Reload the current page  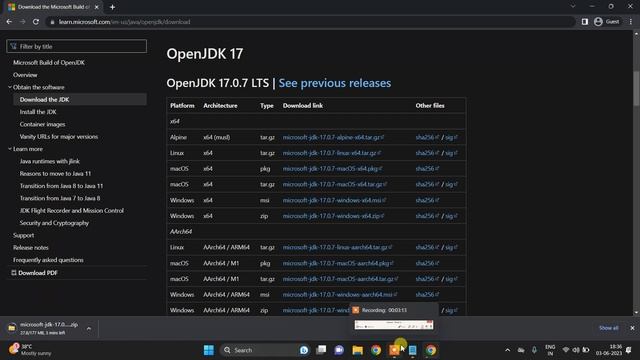36,22
